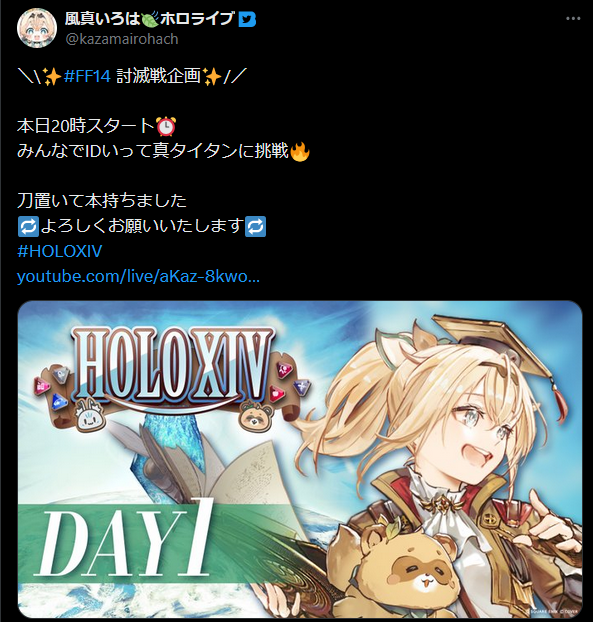Open the HOLOXIV DAY1 image

click(300, 459)
